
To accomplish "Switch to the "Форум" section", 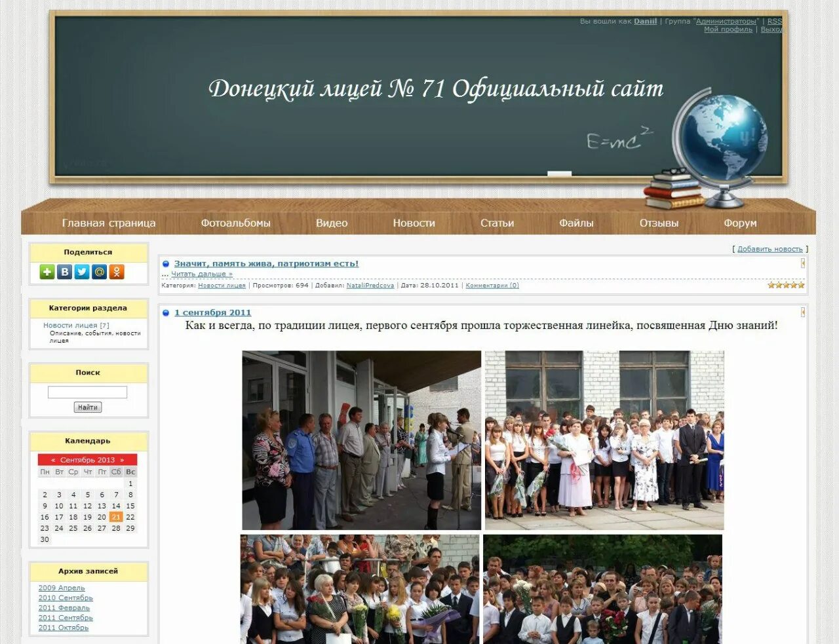I will click(x=741, y=223).
